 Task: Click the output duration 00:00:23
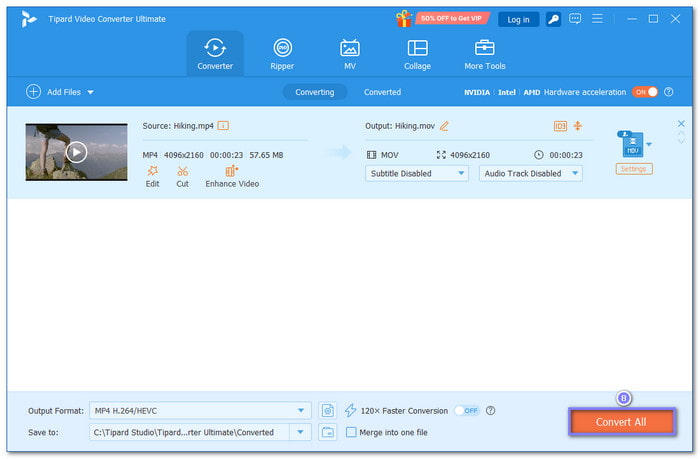pyautogui.click(x=566, y=155)
